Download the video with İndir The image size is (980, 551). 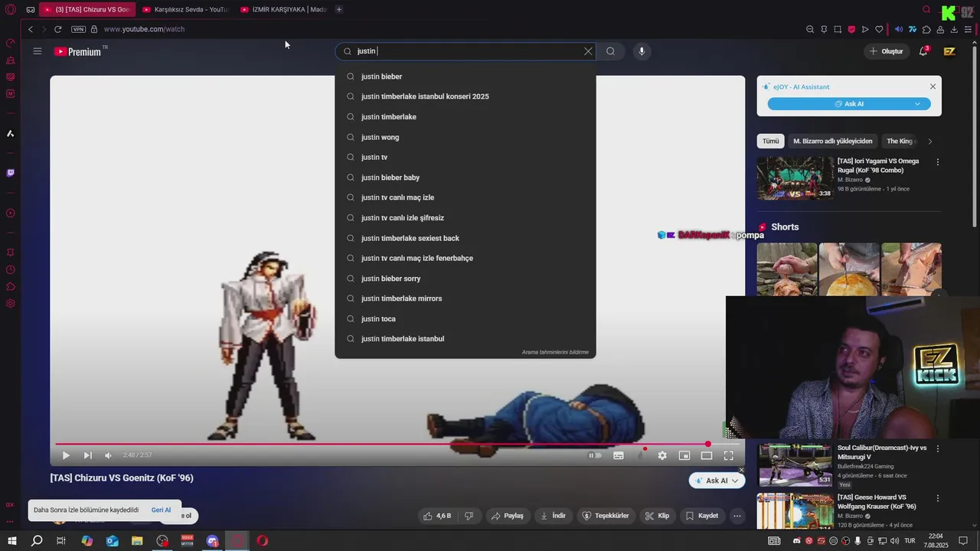click(553, 516)
